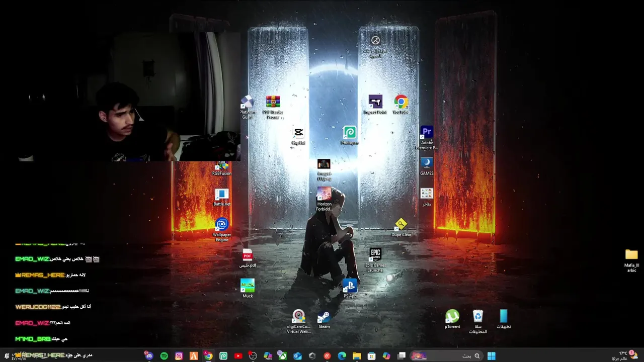Click the Spotlight learn-about-this-picture icon
Screen dimensions: 644x362
[x=375, y=46]
